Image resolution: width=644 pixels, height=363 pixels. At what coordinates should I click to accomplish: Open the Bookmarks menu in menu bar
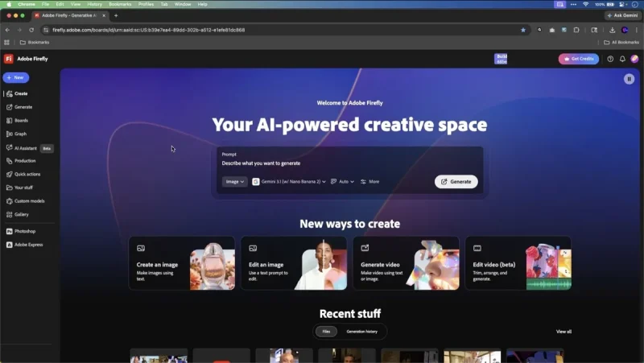click(x=120, y=4)
